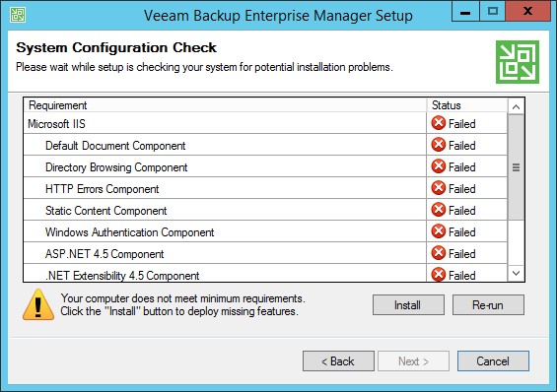Click the failed icon for Windows Authentication Component
The height and width of the screenshot is (392, 557).
[439, 230]
